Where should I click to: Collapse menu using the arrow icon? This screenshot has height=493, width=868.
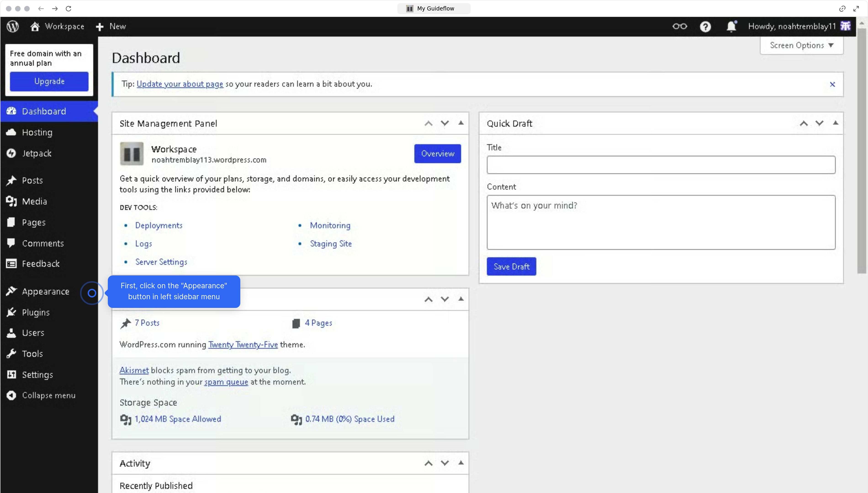(11, 395)
